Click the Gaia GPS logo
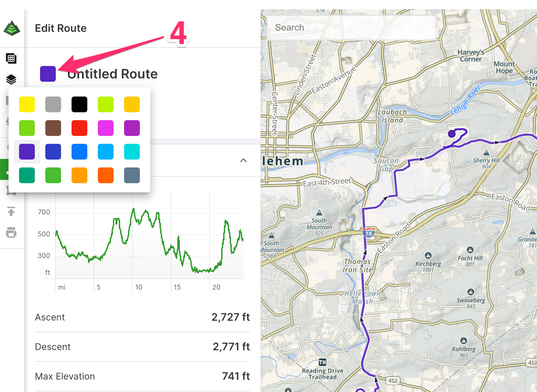537x392 pixels. 12,28
